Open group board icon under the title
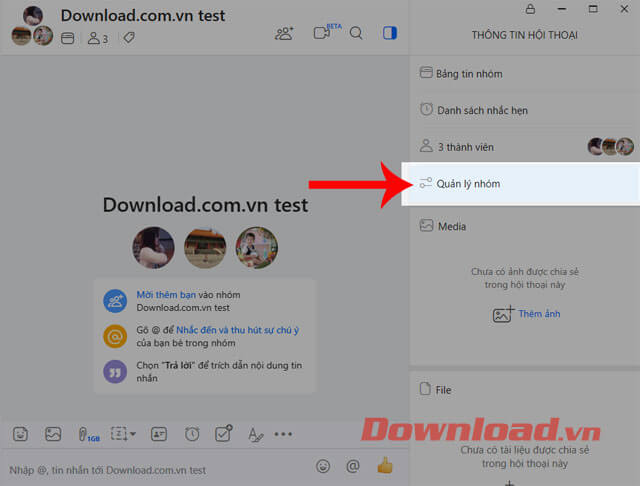This screenshot has height=486, width=640. click(67, 38)
